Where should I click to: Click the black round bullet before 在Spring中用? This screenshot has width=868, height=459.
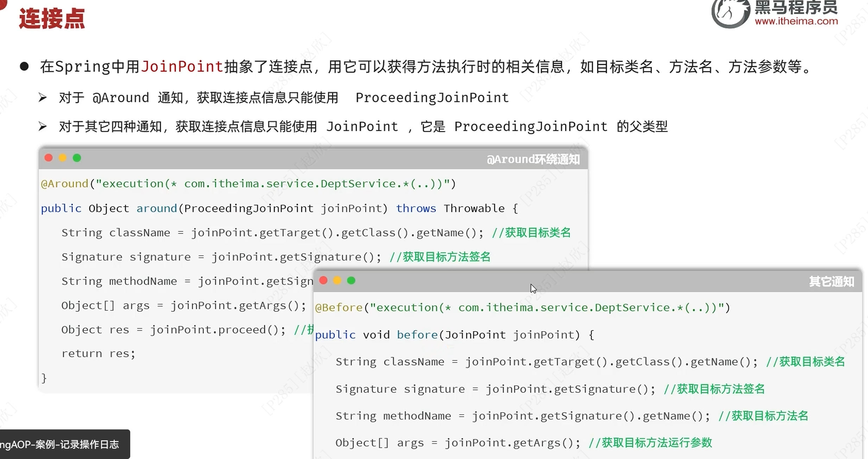(24, 66)
